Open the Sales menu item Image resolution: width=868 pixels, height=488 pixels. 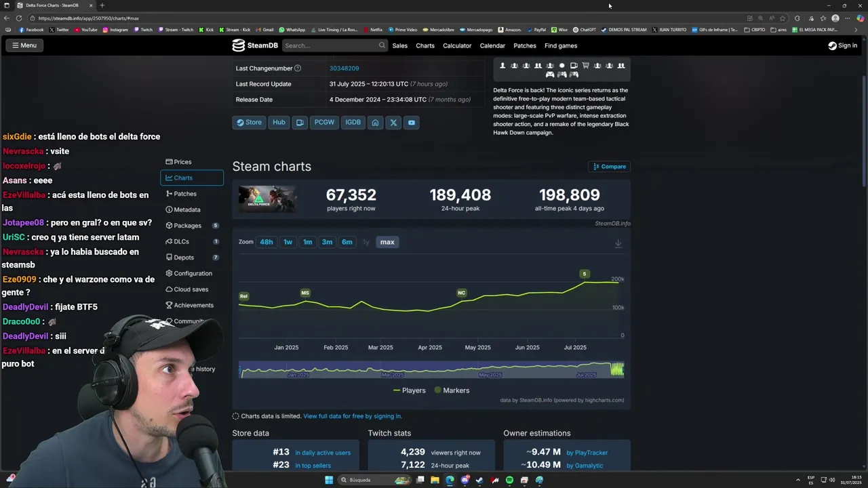click(x=400, y=45)
